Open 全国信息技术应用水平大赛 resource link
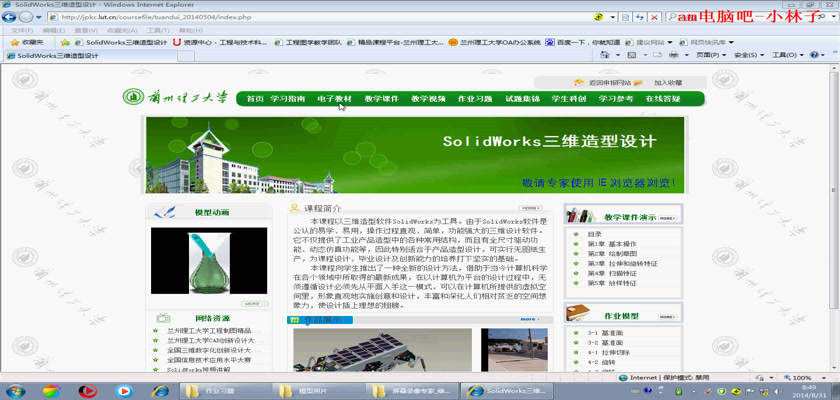Image resolution: width=840 pixels, height=400 pixels. (209, 360)
